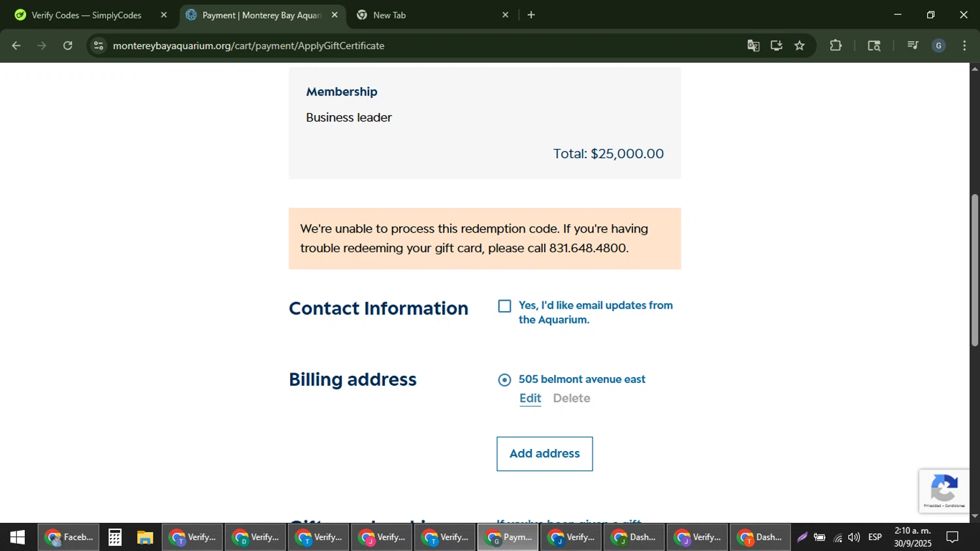Open the Extensions puzzle icon
980x551 pixels.
836,46
